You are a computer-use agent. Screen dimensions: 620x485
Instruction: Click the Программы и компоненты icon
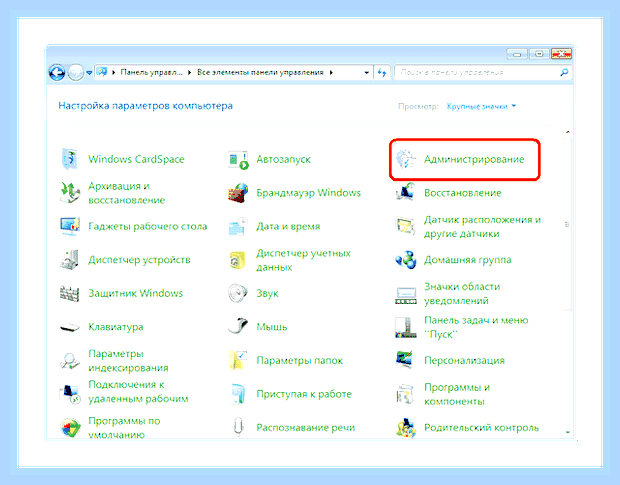pos(406,394)
